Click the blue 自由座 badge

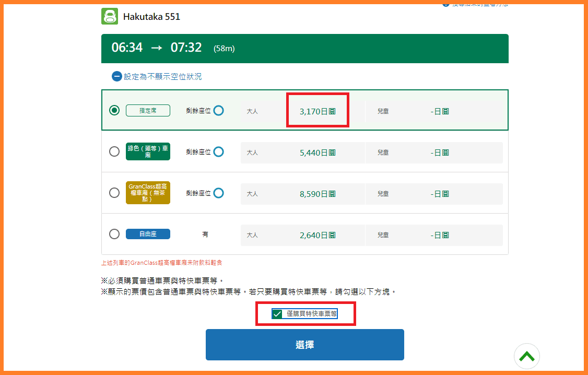[x=148, y=234]
